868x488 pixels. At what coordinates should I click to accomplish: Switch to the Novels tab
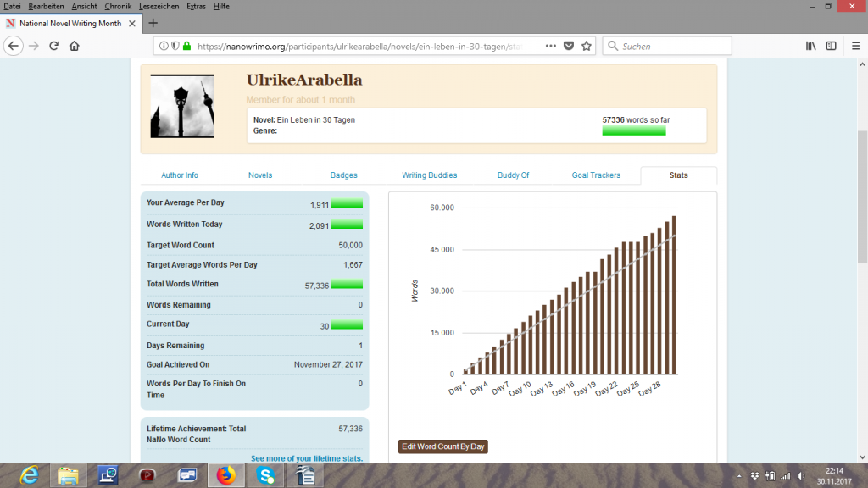tap(260, 175)
